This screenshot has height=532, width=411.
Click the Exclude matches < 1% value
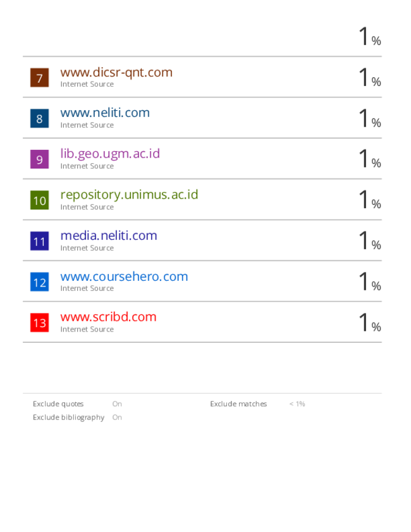[297, 404]
